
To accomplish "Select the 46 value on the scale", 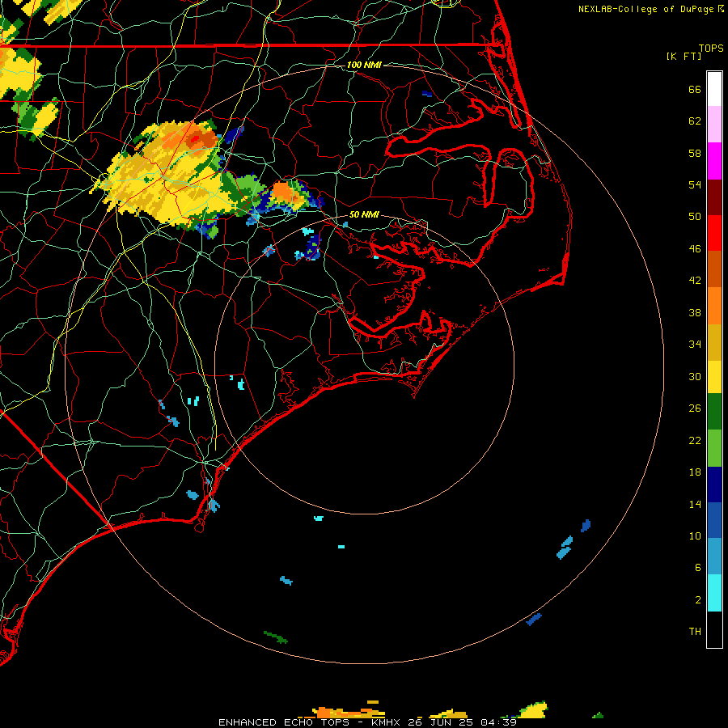I will click(695, 249).
